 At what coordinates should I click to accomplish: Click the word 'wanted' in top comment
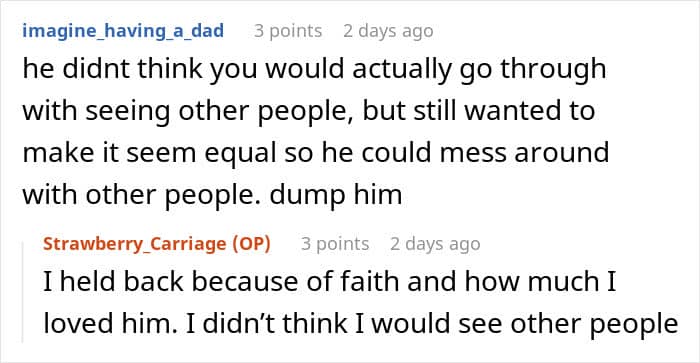514,111
